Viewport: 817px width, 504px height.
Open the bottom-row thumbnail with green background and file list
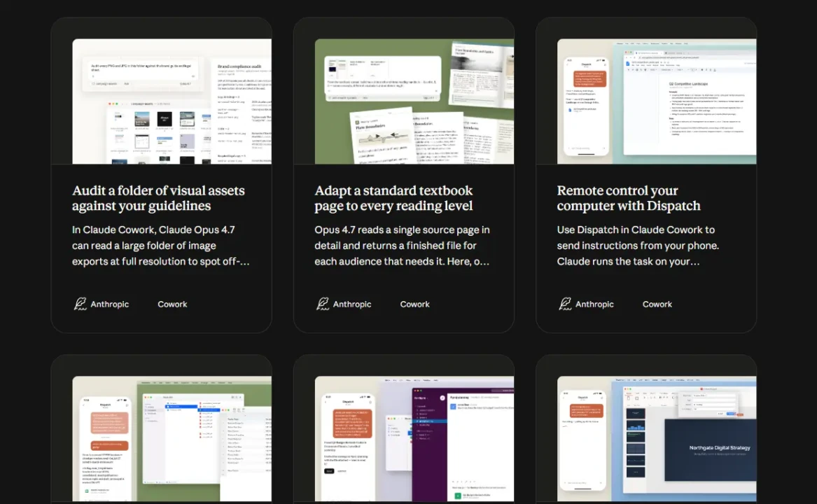(x=172, y=439)
